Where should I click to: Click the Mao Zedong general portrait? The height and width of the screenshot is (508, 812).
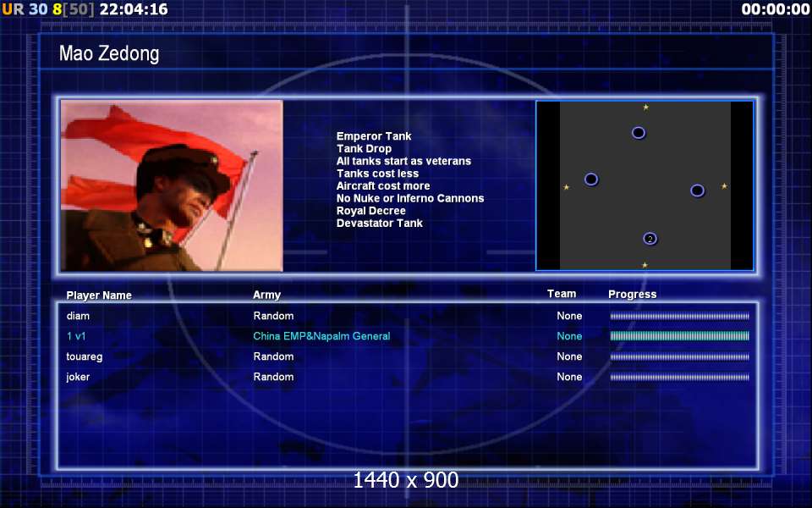pos(172,186)
